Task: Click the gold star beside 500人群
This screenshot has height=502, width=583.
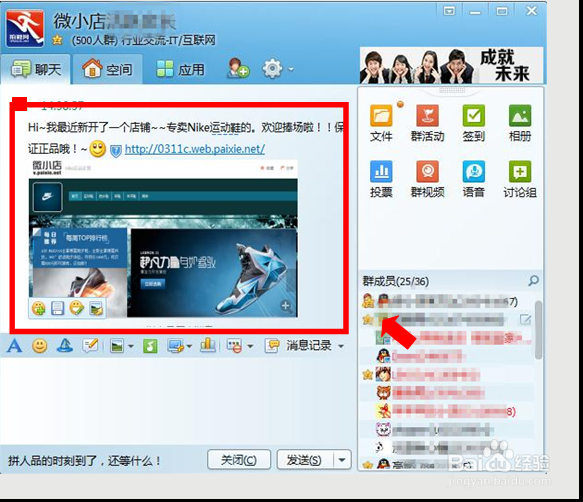Action: coord(57,39)
